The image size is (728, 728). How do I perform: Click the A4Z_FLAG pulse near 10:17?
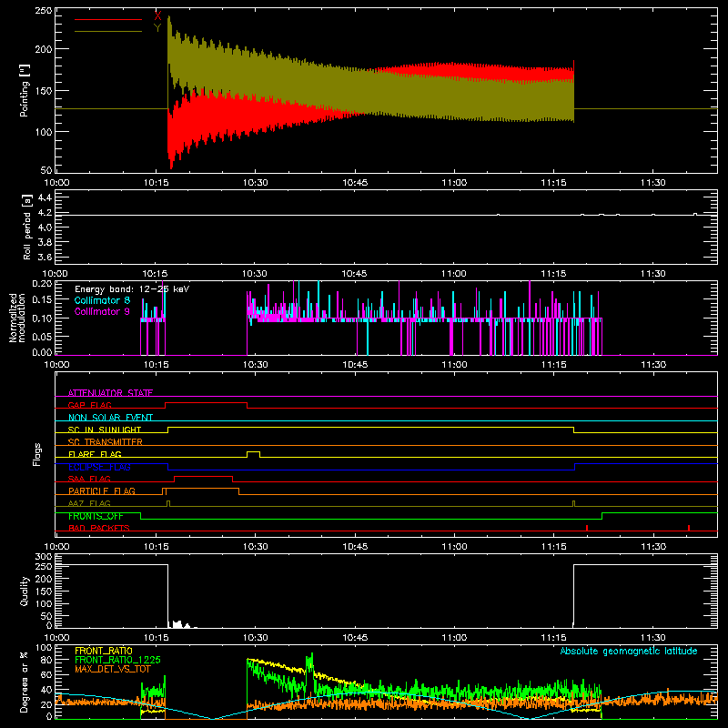pyautogui.click(x=168, y=503)
